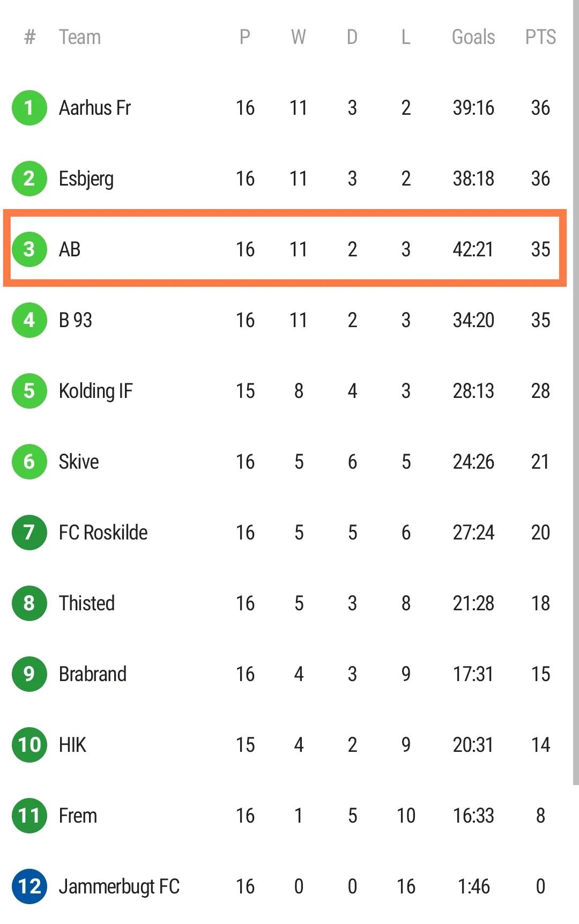This screenshot has width=579, height=924.
Task: Click the W wins column header
Action: [299, 37]
